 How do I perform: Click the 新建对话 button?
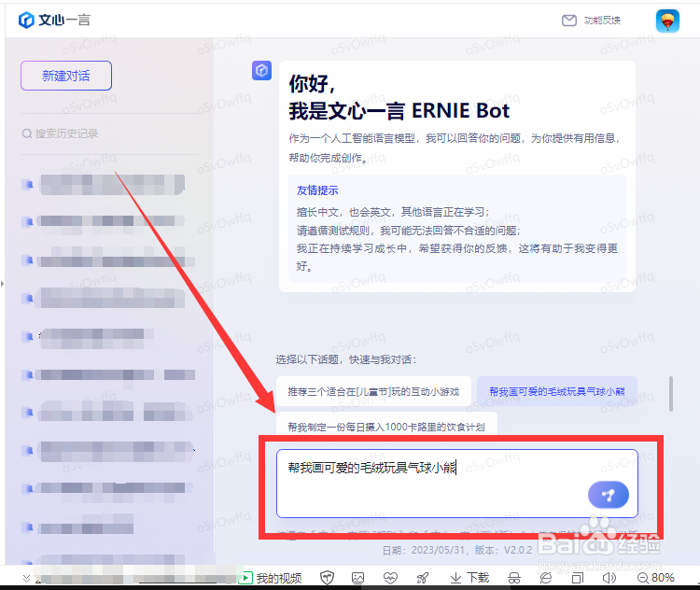coord(66,76)
